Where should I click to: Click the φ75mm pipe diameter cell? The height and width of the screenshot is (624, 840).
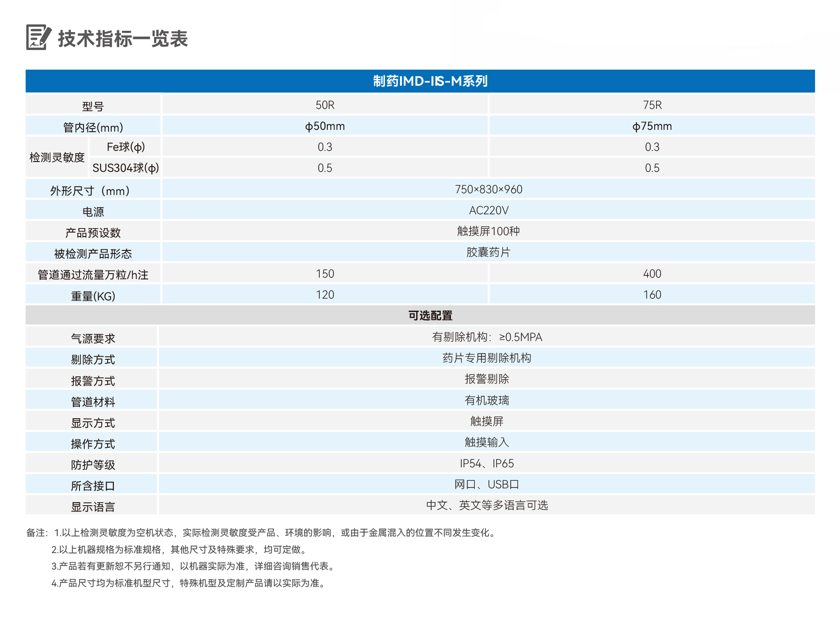coord(653,126)
